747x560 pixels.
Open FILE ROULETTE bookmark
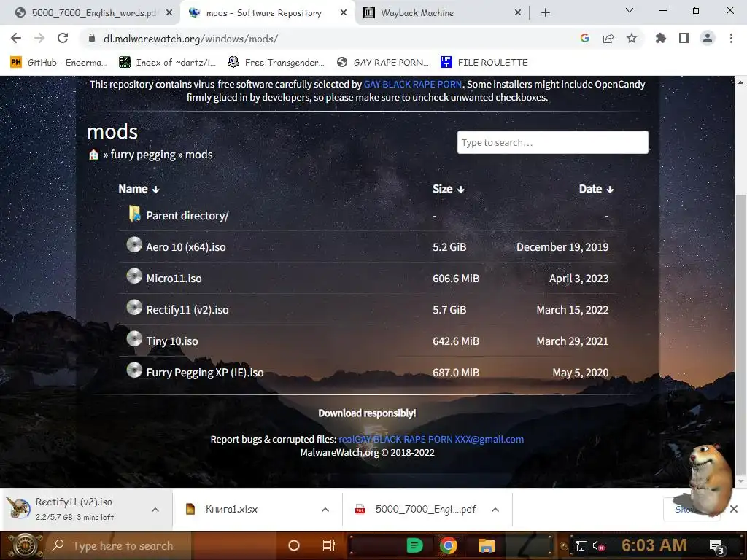[484, 63]
